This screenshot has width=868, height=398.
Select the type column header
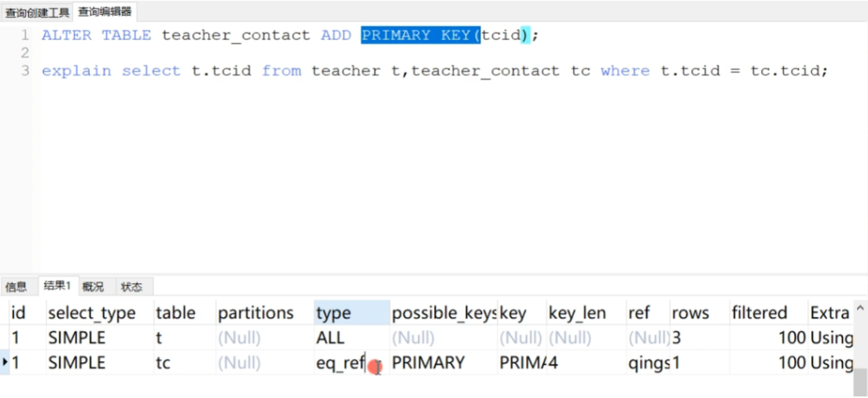click(x=351, y=313)
